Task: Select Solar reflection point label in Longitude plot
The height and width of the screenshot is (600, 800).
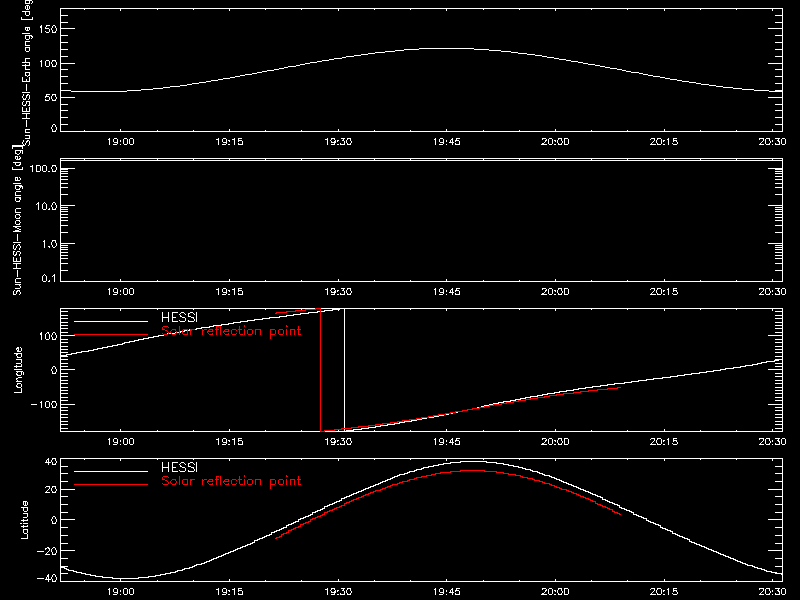Action: 231,331
